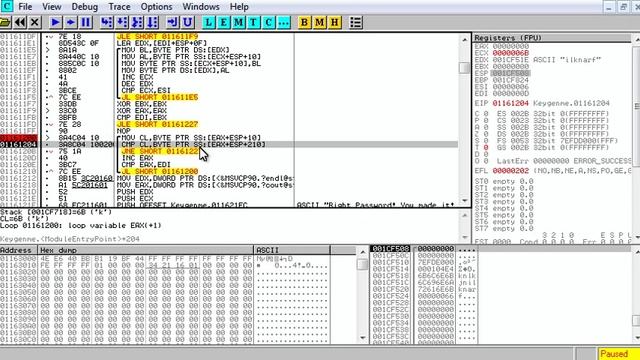Click the cyan ellipsis toolbar button

pos(284,22)
